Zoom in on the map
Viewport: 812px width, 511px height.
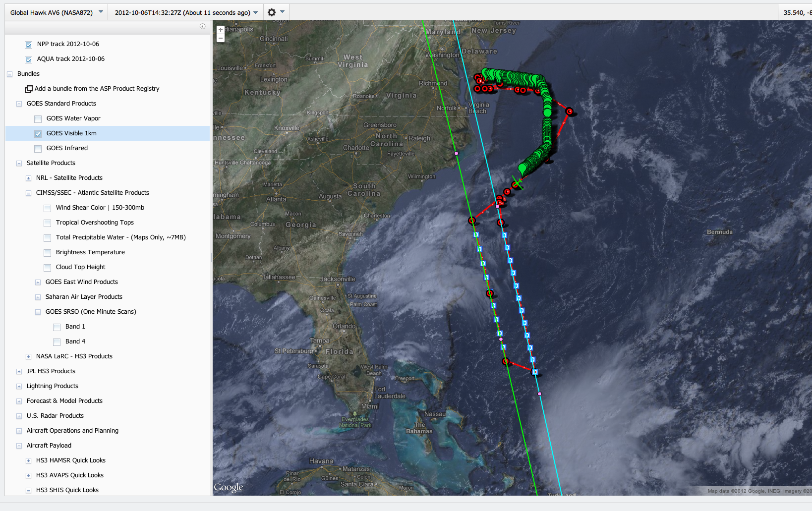(221, 30)
